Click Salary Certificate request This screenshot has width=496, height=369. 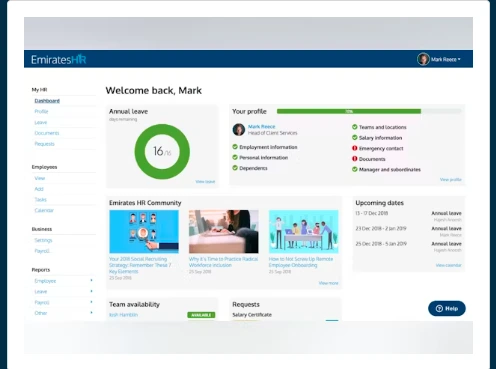(252, 315)
